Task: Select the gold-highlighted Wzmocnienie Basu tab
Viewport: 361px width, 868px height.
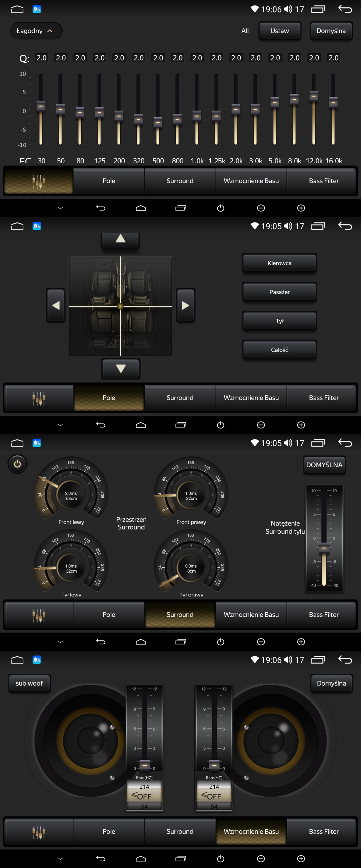Action: click(251, 831)
